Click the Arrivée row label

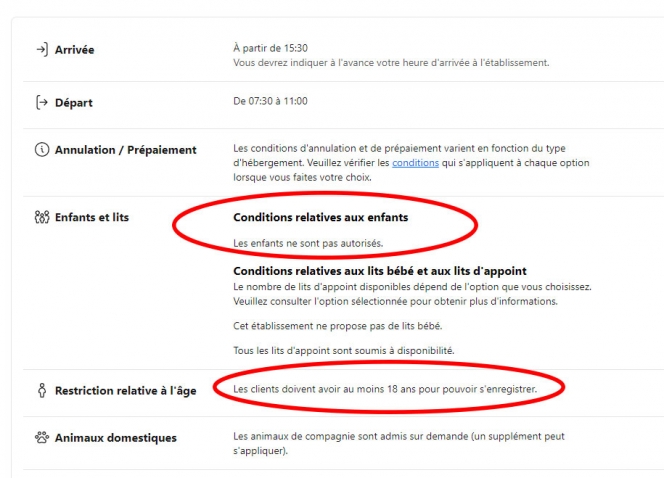coord(74,50)
